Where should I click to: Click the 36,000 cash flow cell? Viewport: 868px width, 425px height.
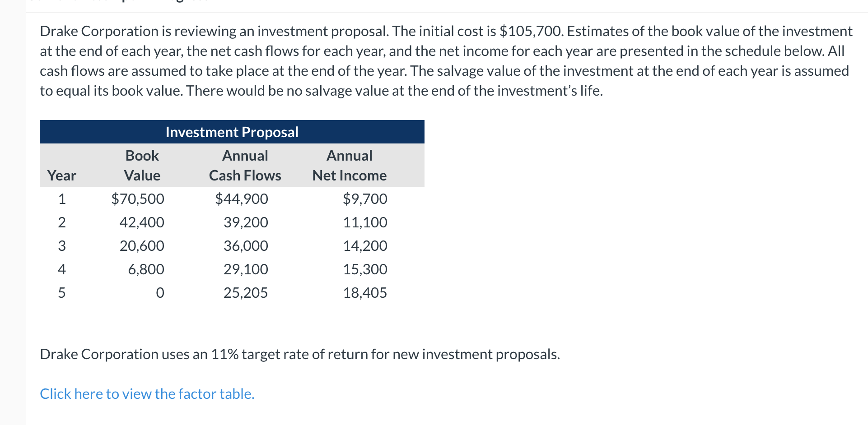click(x=246, y=245)
